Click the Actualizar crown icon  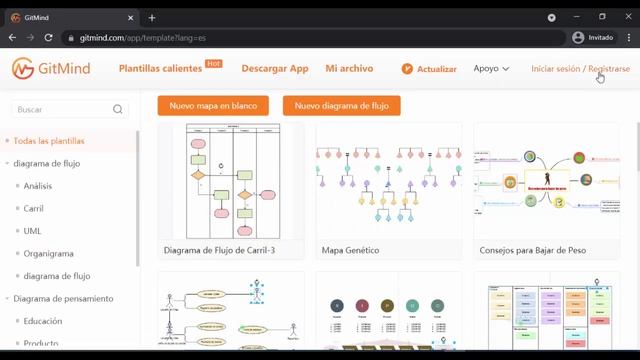click(x=407, y=69)
